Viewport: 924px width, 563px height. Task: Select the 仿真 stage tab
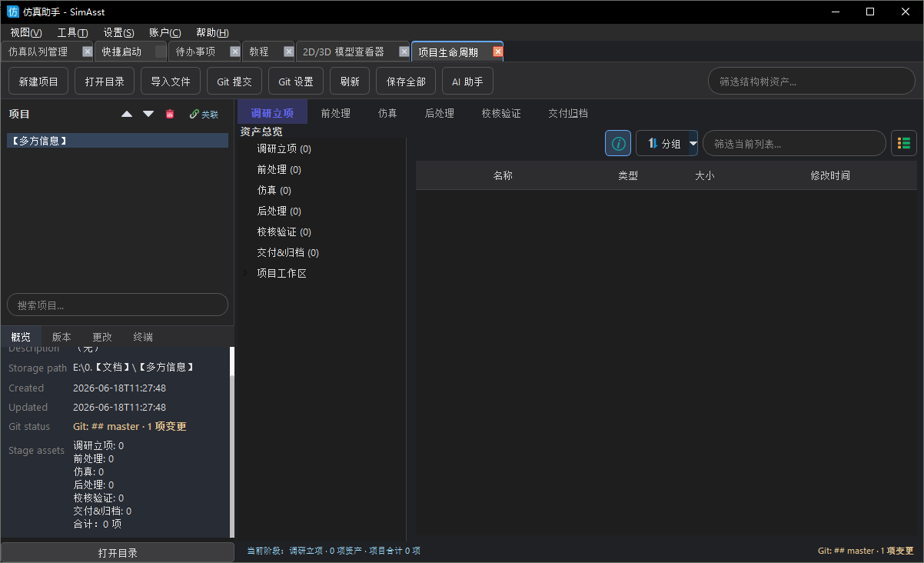[x=387, y=113]
